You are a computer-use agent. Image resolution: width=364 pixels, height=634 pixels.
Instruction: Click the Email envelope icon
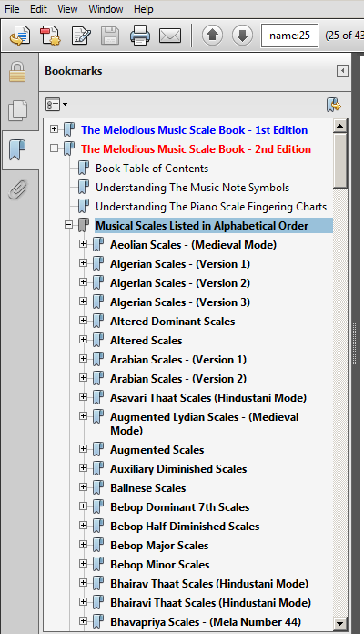[170, 36]
